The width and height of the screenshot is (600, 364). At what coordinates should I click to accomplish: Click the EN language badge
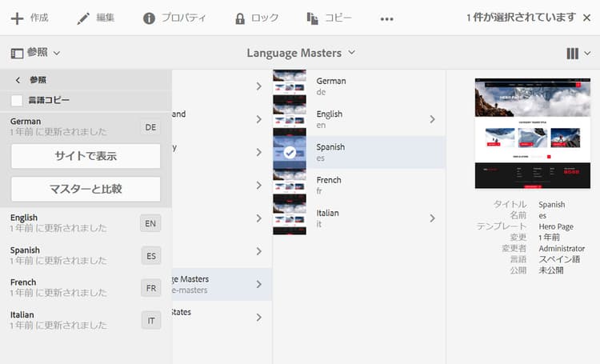[150, 223]
